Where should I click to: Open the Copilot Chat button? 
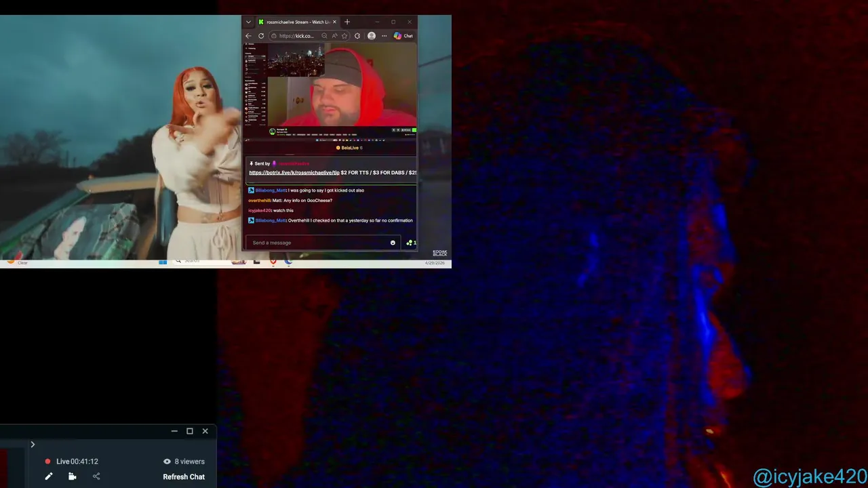coord(403,36)
